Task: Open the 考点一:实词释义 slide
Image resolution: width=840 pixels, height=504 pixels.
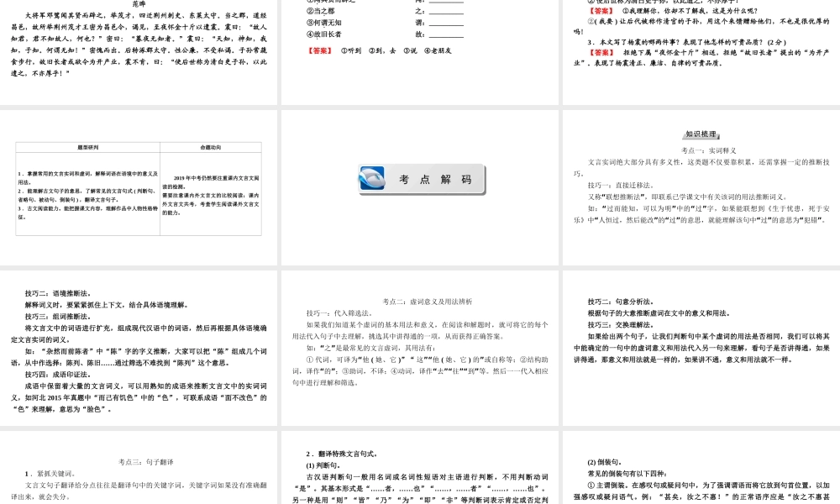Action: click(x=701, y=187)
